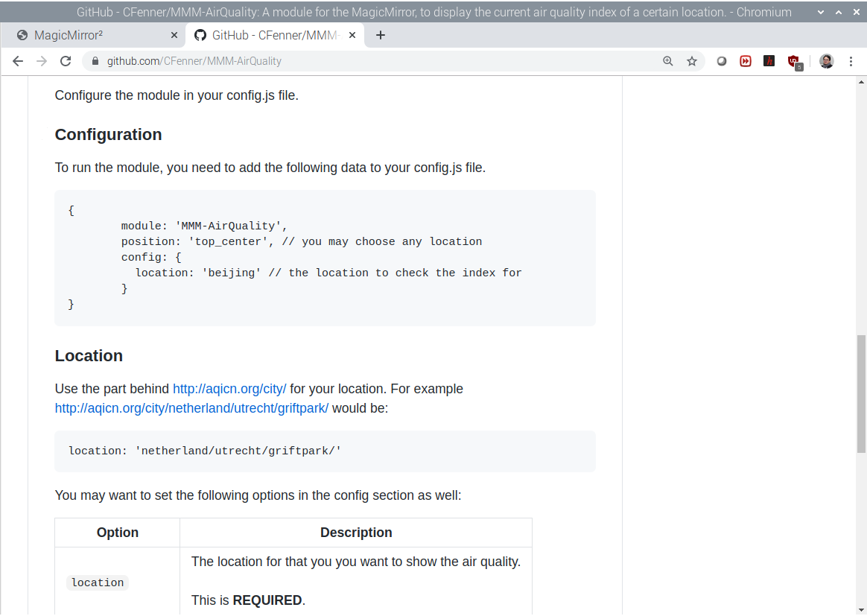
Task: Go forward with the forward arrow
Action: coord(42,61)
